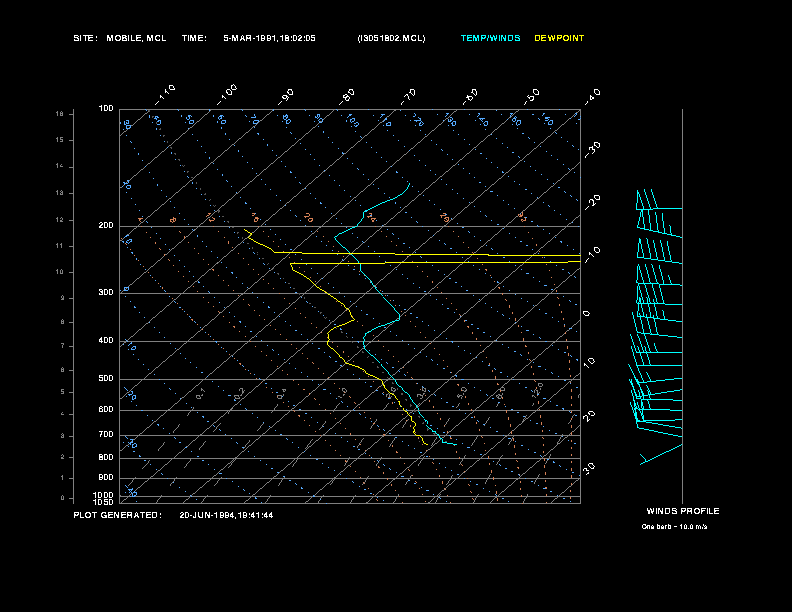Image resolution: width=792 pixels, height=612 pixels.
Task: Click the file name I3051802.MCL
Action: click(x=391, y=38)
